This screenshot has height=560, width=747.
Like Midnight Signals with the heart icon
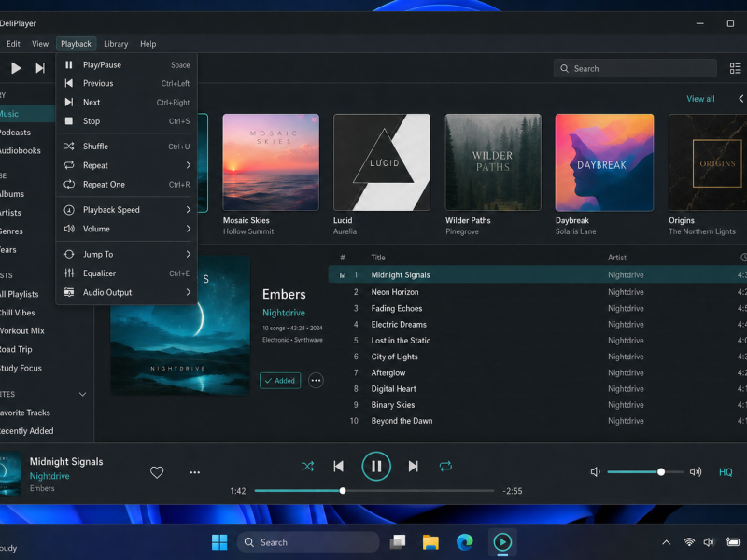pyautogui.click(x=157, y=472)
